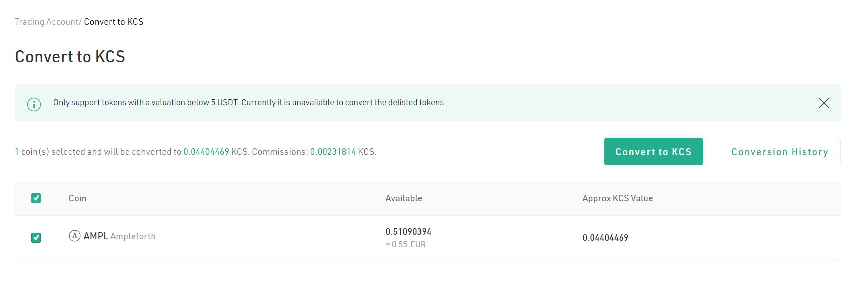Screen dimensions: 868x281
Task: Open Conversion History
Action: (x=780, y=152)
